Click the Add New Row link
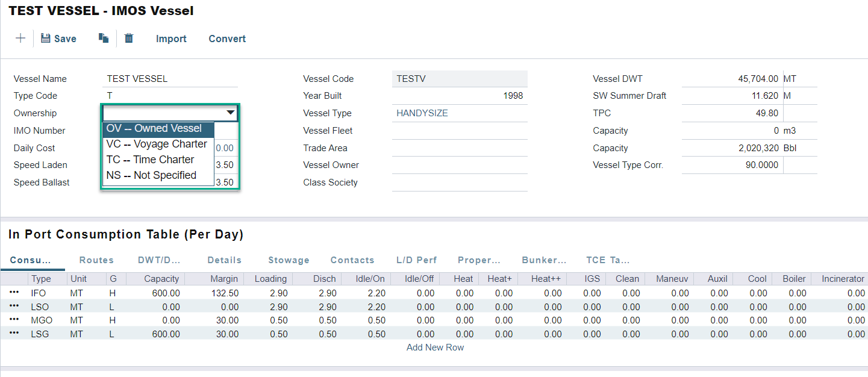The height and width of the screenshot is (377, 868). [x=435, y=347]
